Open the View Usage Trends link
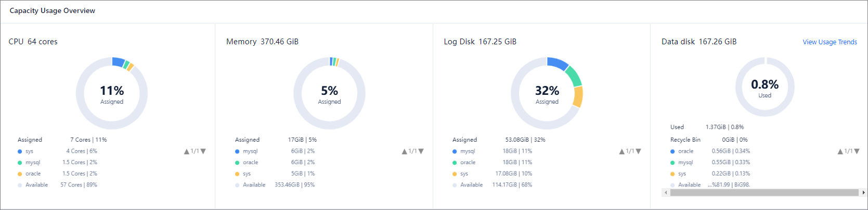The height and width of the screenshot is (210, 868). [830, 42]
